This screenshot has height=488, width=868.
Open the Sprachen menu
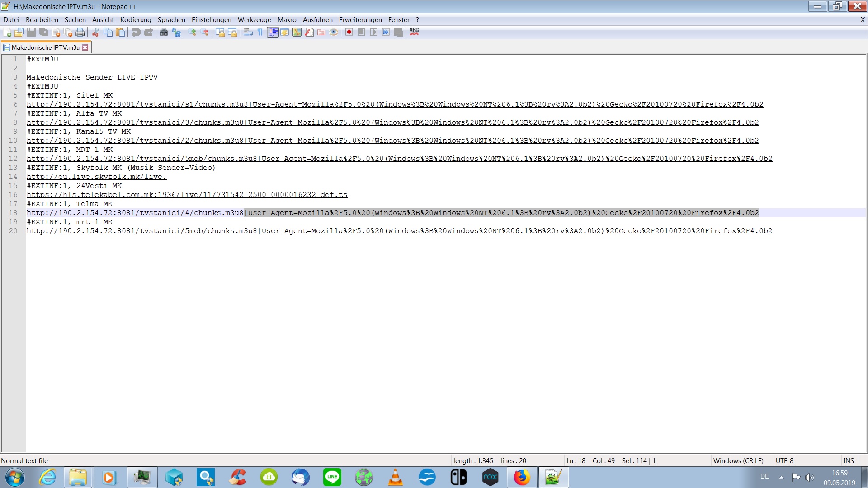click(171, 20)
